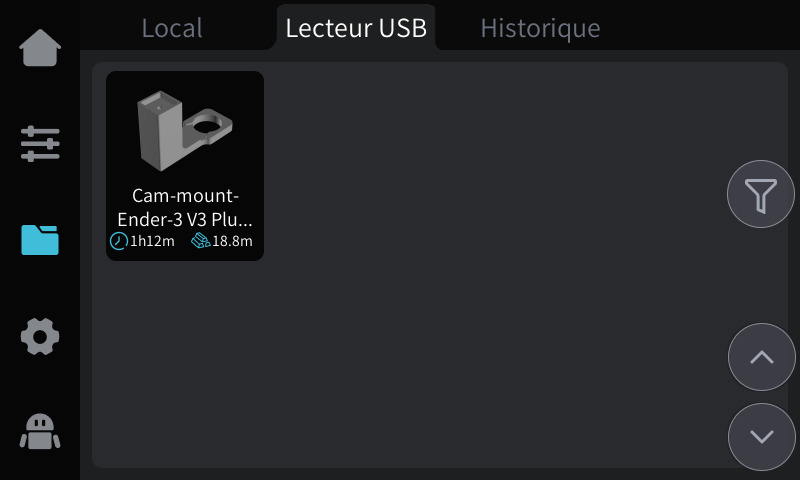The height and width of the screenshot is (480, 800).
Task: Click the Cam-mount-Ender-3 V3 Plu... file name
Action: coord(185,208)
